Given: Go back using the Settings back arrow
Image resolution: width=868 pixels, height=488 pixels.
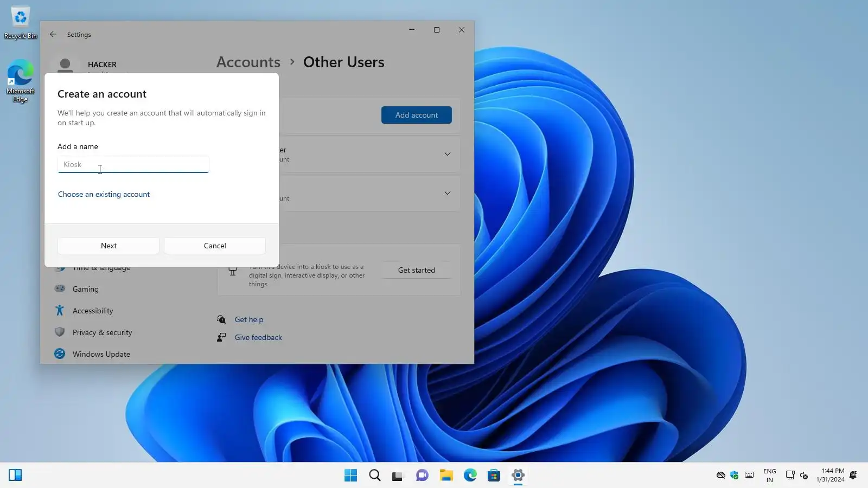Looking at the screenshot, I should click(53, 34).
